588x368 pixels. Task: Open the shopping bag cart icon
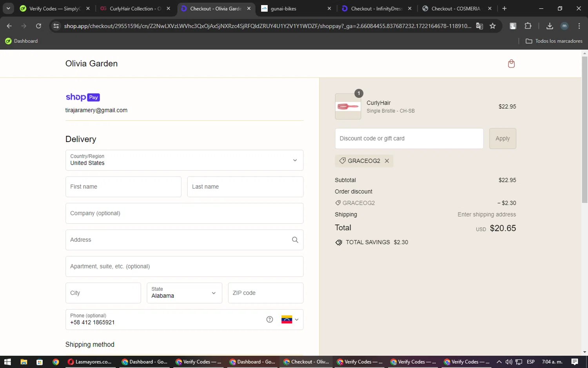511,64
